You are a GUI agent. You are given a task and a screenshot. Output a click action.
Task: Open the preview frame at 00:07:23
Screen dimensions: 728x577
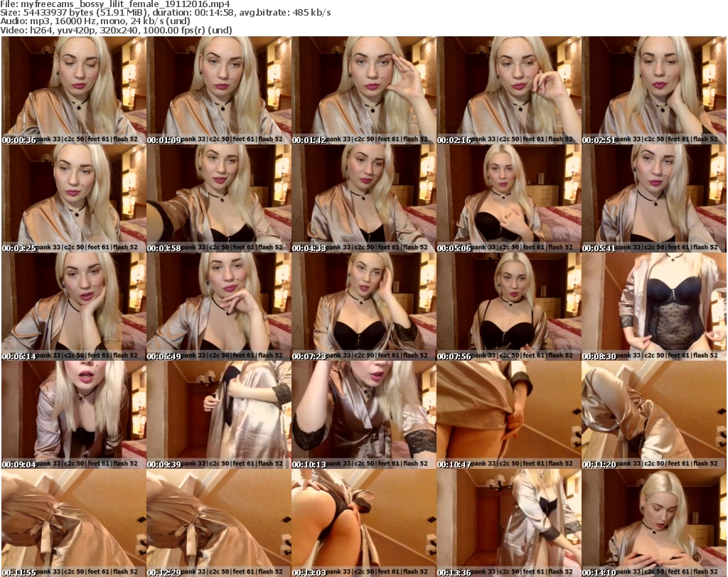pyautogui.click(x=364, y=307)
